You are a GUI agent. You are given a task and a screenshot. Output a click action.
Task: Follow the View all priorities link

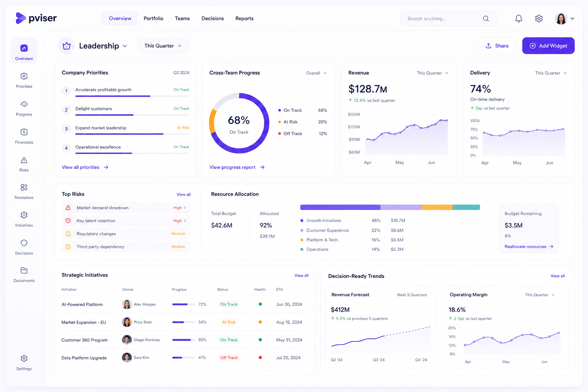85,167
